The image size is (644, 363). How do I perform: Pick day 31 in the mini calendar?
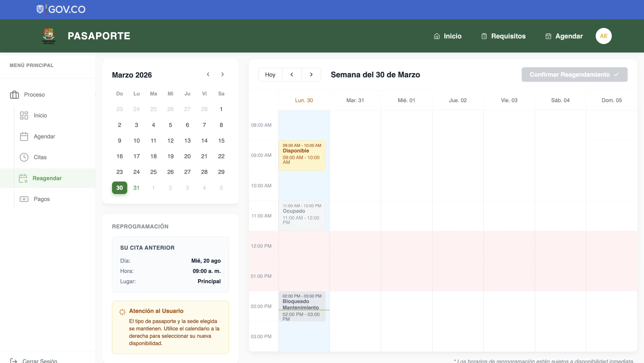point(136,188)
